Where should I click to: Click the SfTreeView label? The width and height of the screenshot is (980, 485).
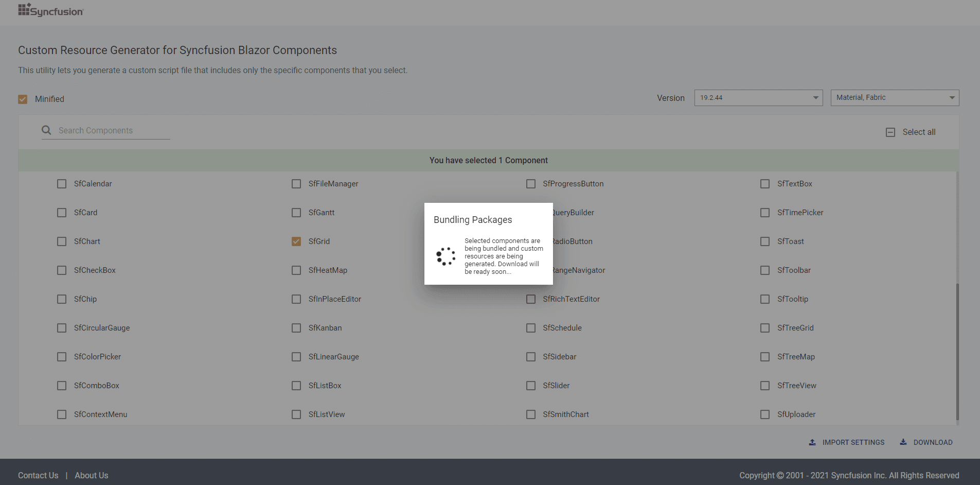797,386
